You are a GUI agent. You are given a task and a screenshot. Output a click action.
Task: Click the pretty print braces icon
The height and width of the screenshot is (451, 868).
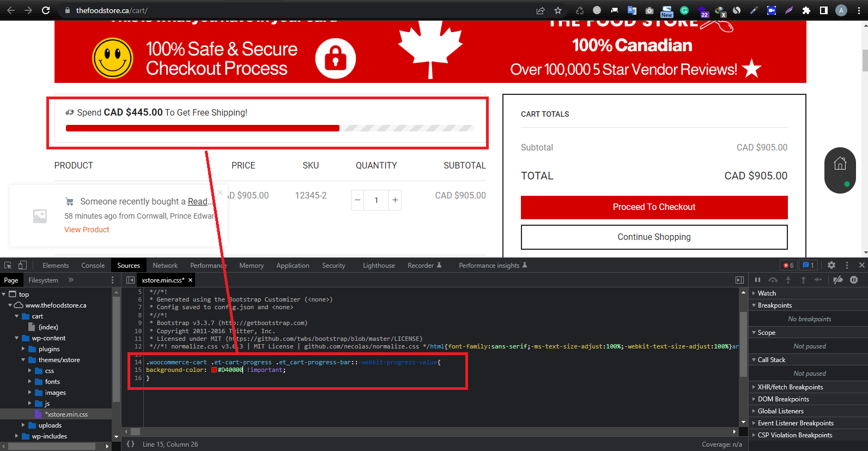(131, 444)
